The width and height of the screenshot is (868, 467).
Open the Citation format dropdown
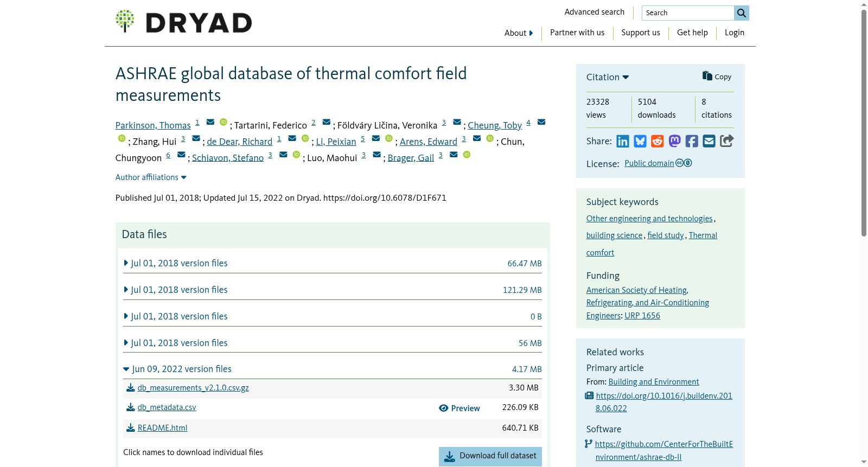[x=608, y=77]
